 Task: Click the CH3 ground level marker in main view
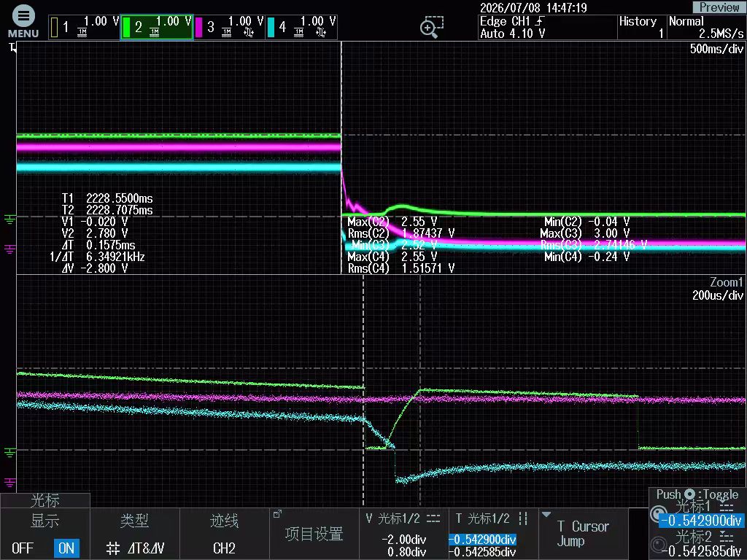pos(9,249)
